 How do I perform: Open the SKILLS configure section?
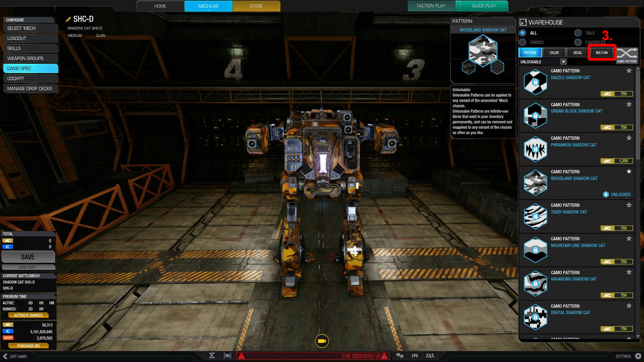[x=30, y=48]
